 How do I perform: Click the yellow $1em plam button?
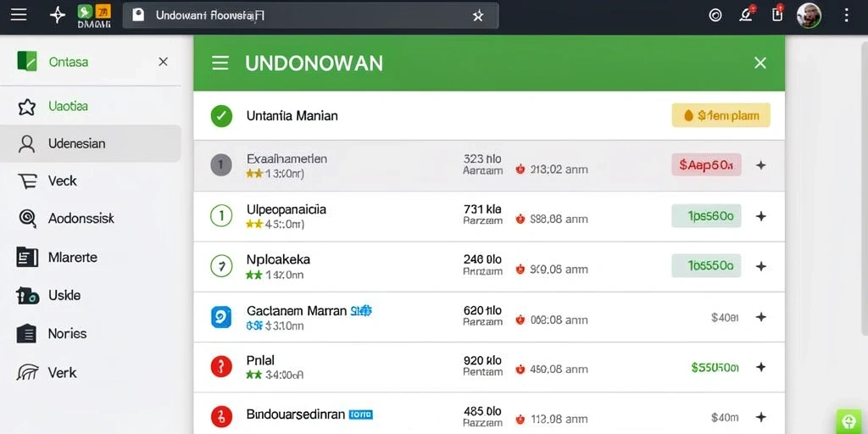(721, 115)
